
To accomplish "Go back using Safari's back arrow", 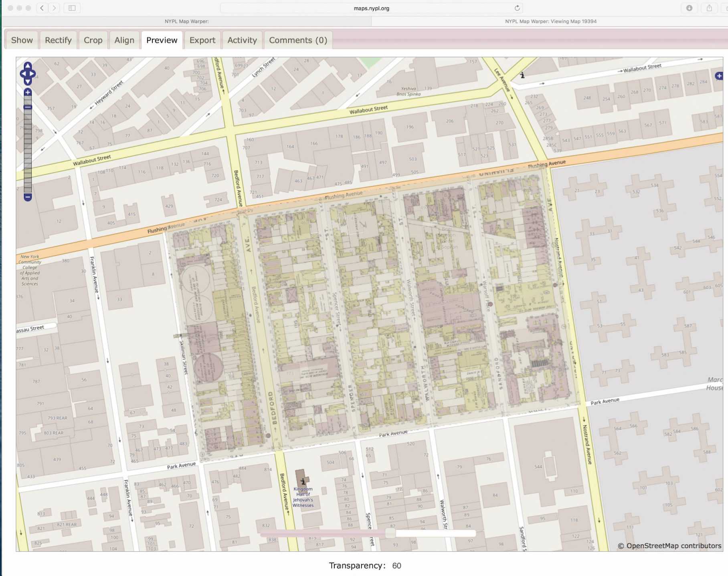I will 41,7.
